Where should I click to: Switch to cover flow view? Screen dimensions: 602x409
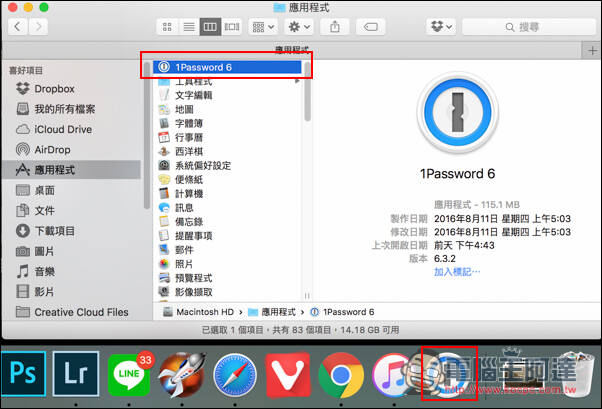232,27
